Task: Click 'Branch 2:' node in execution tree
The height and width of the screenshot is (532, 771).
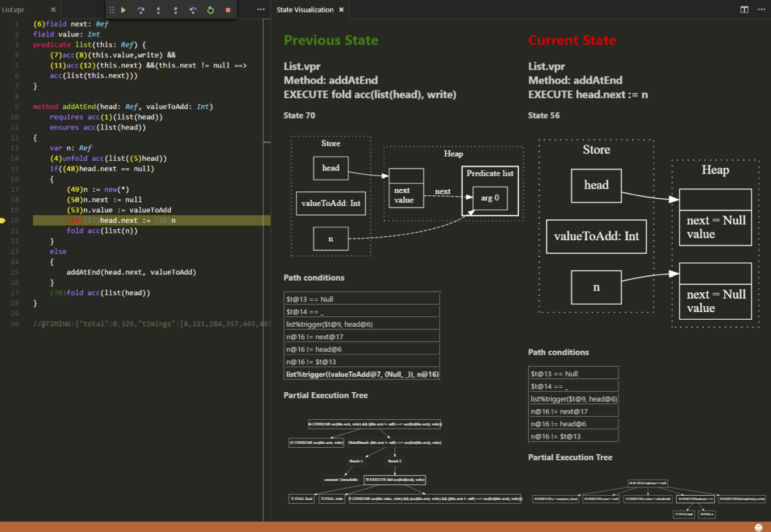Action: [x=395, y=461]
